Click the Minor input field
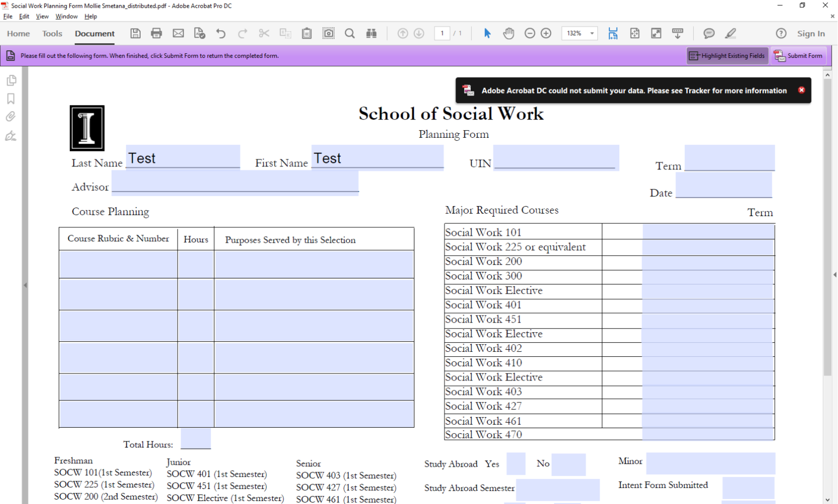 coord(710,463)
